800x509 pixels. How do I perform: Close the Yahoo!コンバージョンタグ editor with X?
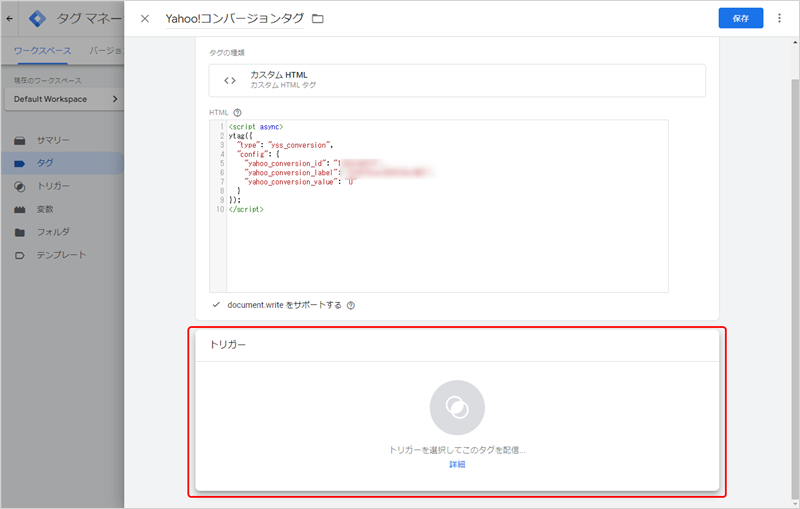[145, 19]
